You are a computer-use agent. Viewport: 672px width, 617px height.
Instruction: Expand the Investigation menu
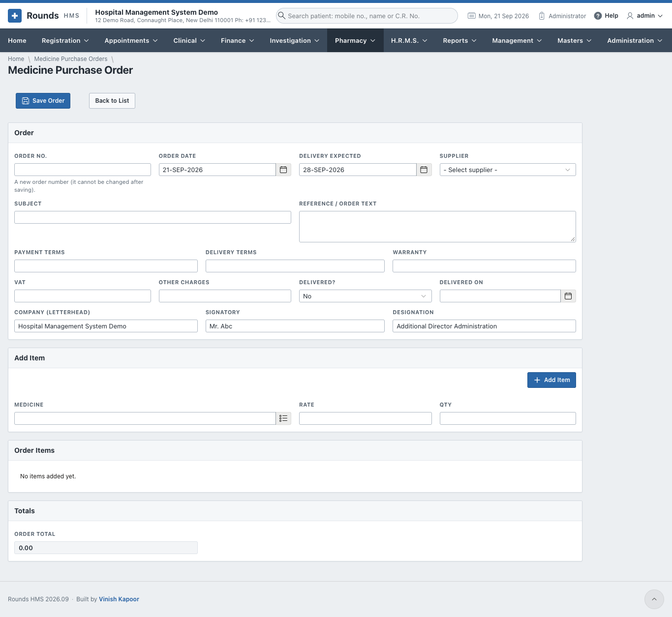(x=295, y=40)
